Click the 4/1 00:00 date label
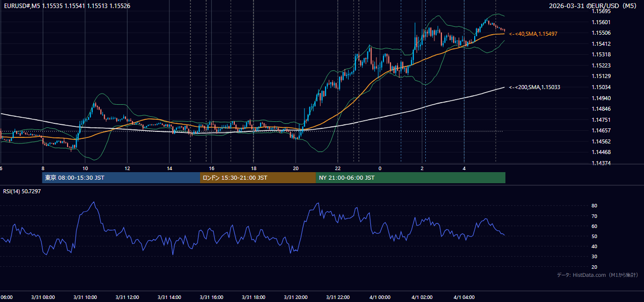644x302 pixels. (x=379, y=297)
